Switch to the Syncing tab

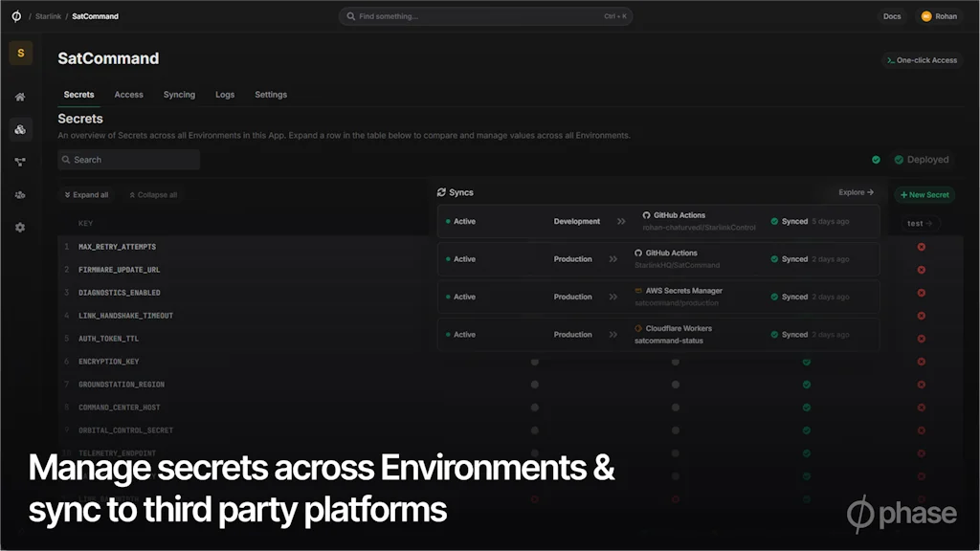pos(179,95)
